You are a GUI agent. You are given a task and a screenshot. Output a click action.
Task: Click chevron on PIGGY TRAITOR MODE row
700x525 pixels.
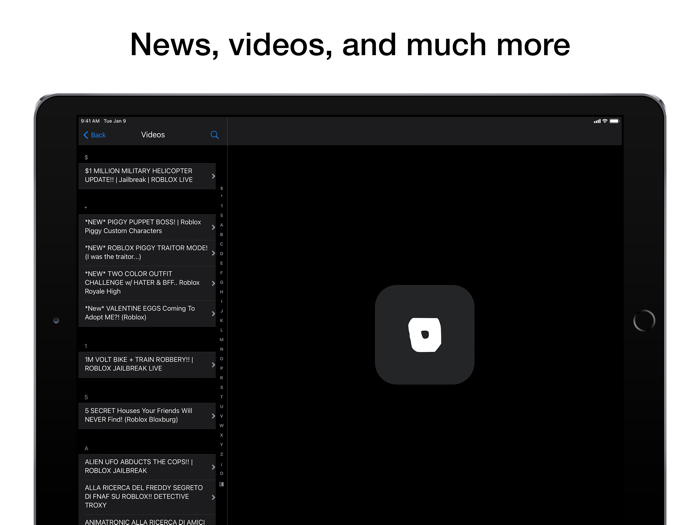(213, 253)
